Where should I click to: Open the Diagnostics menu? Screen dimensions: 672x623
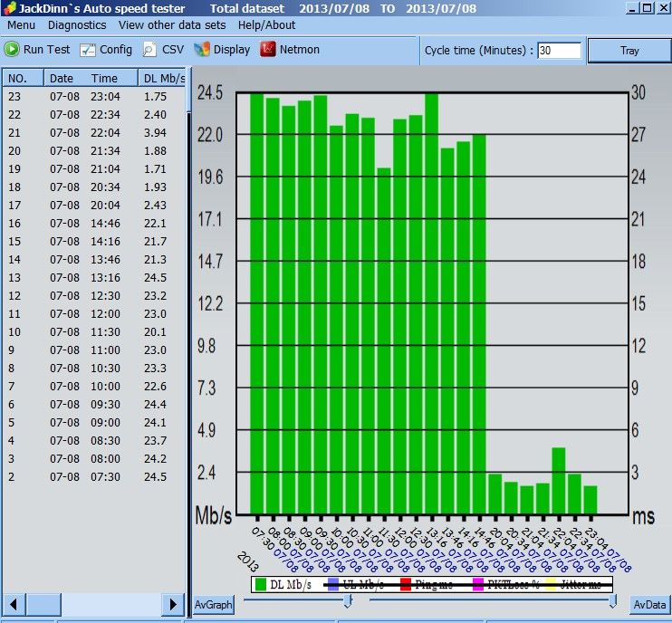(x=77, y=24)
